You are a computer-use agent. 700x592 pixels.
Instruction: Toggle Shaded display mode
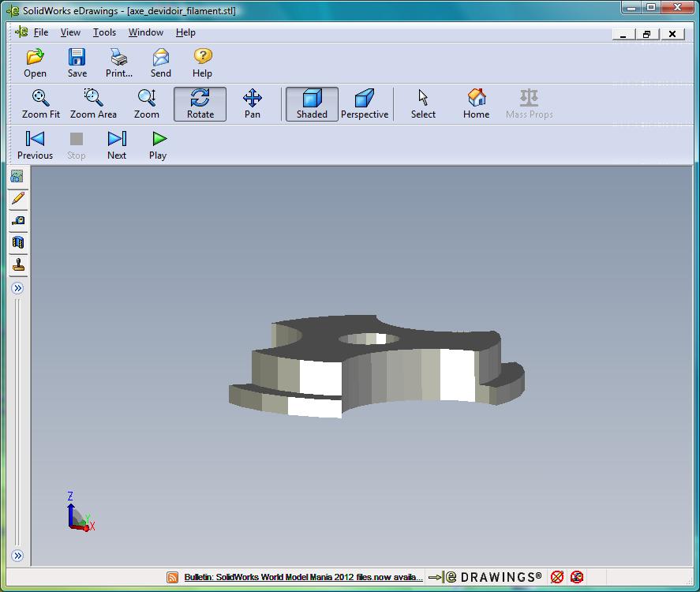click(x=312, y=103)
